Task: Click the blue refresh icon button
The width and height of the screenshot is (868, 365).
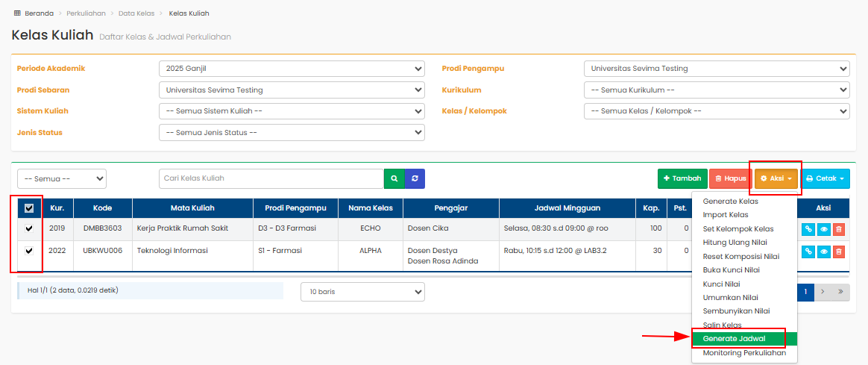Action: point(415,178)
